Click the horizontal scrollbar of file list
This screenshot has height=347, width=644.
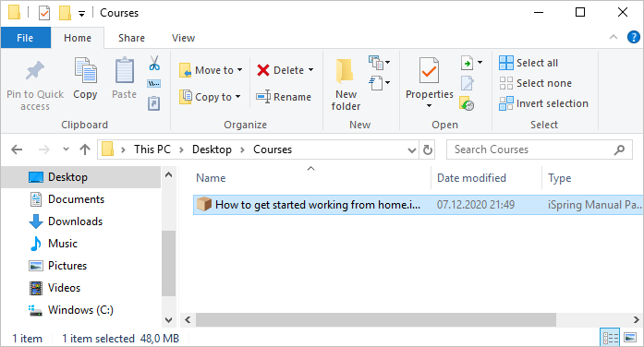tap(376, 319)
